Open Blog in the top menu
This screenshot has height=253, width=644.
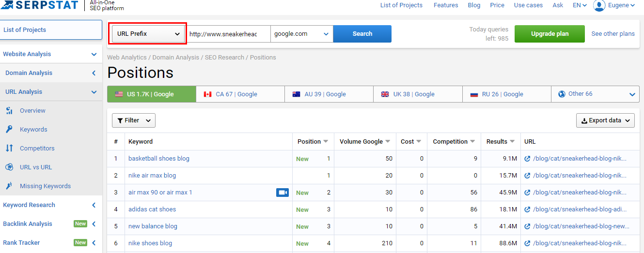474,5
